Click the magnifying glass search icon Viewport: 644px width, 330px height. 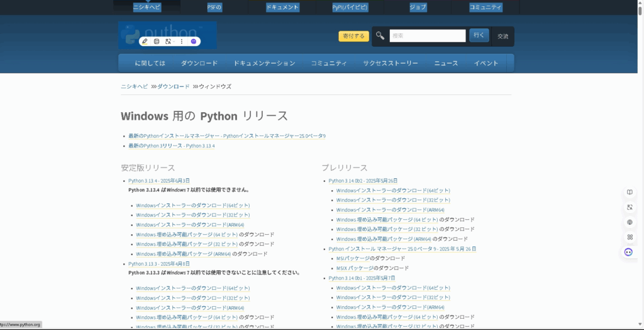click(380, 36)
